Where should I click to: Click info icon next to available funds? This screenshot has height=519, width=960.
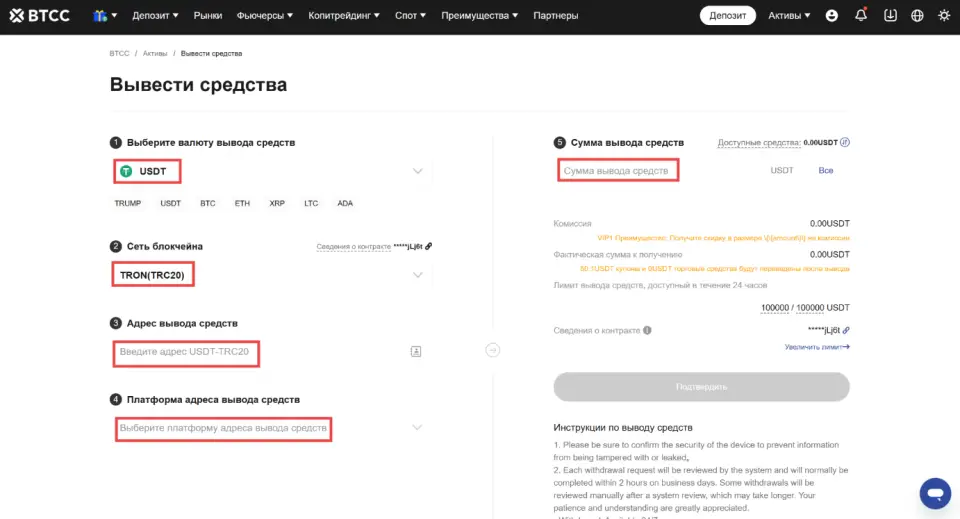(x=845, y=142)
